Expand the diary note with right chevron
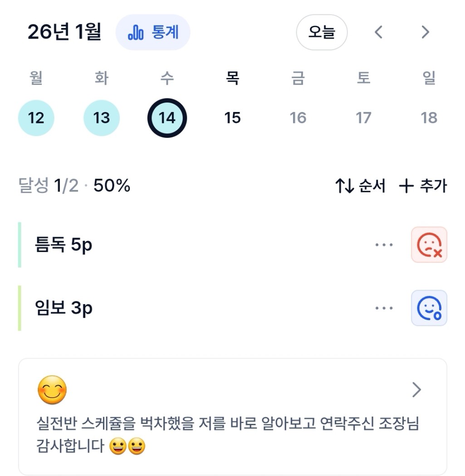Image resolution: width=465 pixels, height=476 pixels. pyautogui.click(x=416, y=390)
